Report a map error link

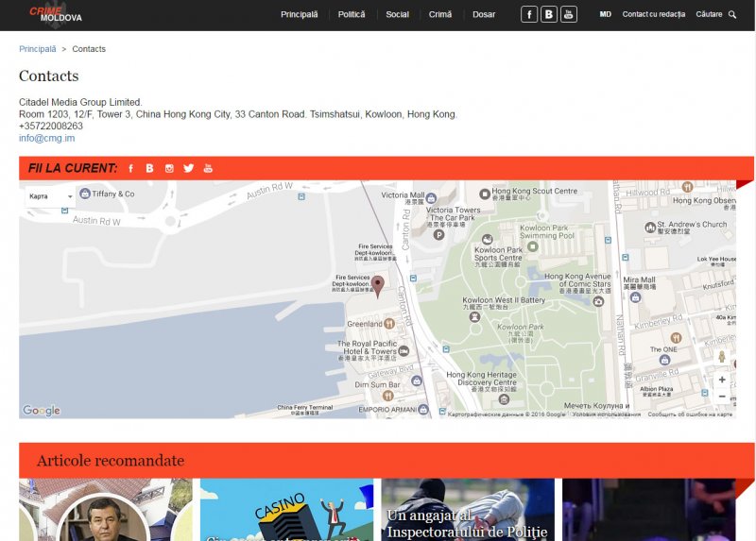[690, 414]
